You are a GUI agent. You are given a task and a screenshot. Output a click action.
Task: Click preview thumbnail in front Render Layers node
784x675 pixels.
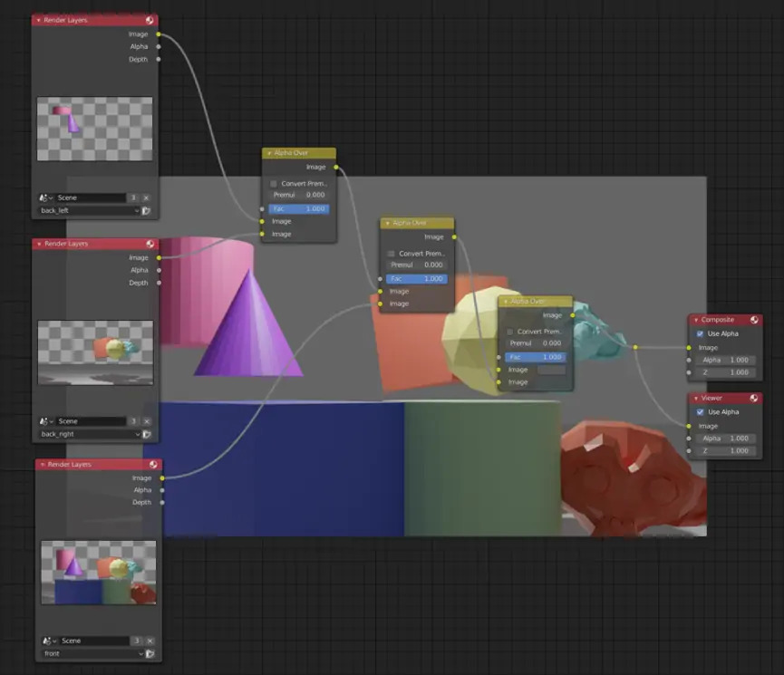pyautogui.click(x=98, y=572)
